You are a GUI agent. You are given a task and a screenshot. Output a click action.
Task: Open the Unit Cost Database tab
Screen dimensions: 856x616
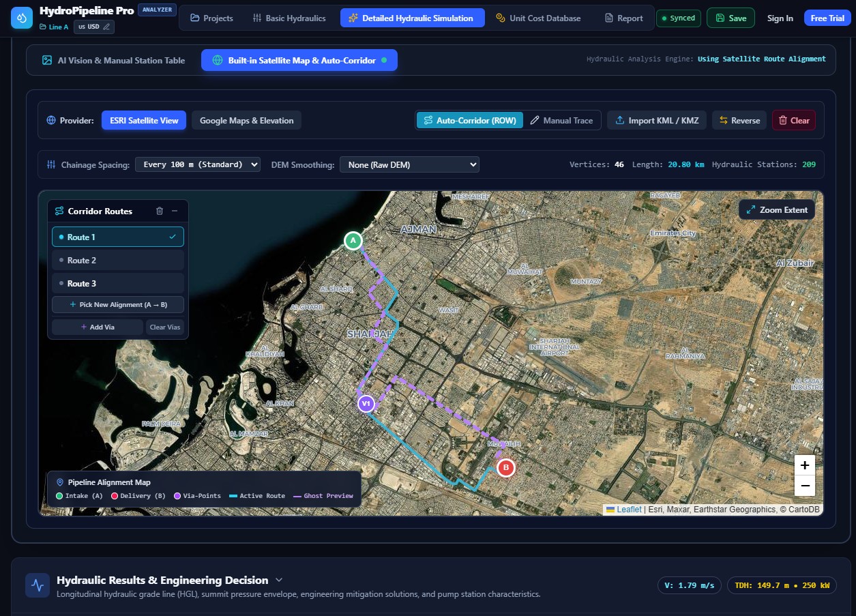[x=538, y=18]
